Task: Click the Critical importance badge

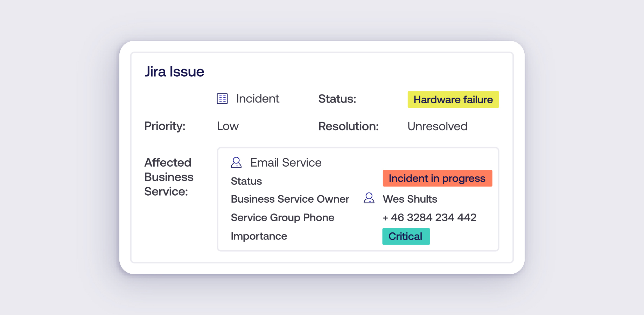Action: pyautogui.click(x=406, y=237)
